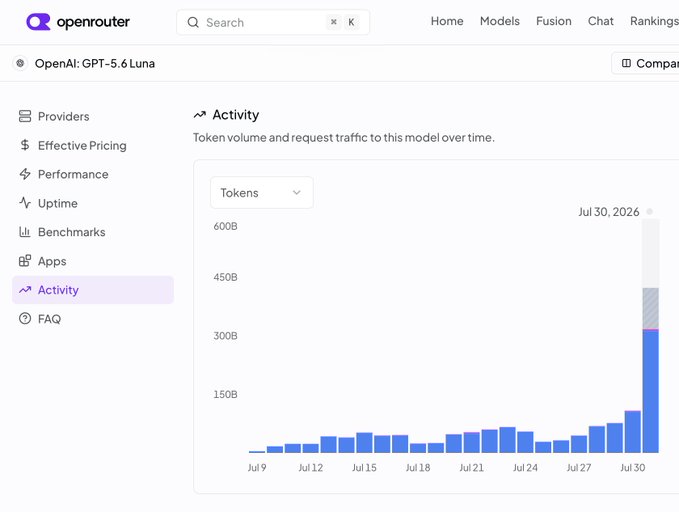Screen dimensions: 679x512
Task: Click the hatched projected segment of Jul 30 bar
Action: [x=650, y=308]
